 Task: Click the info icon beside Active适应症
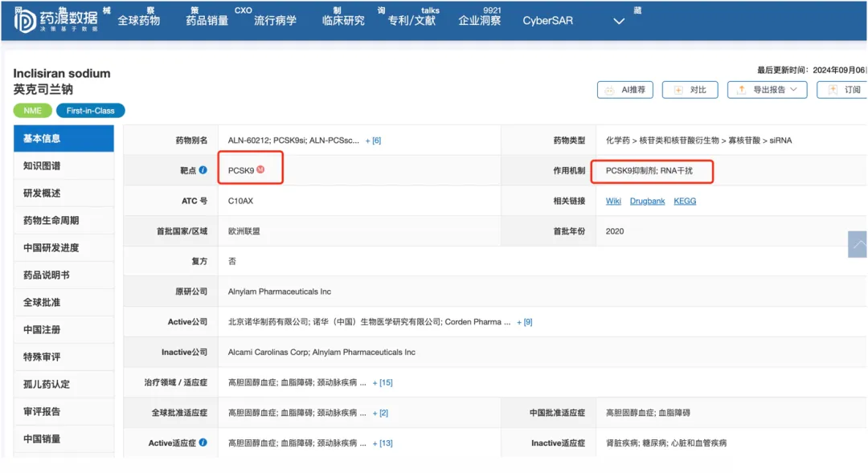point(203,442)
